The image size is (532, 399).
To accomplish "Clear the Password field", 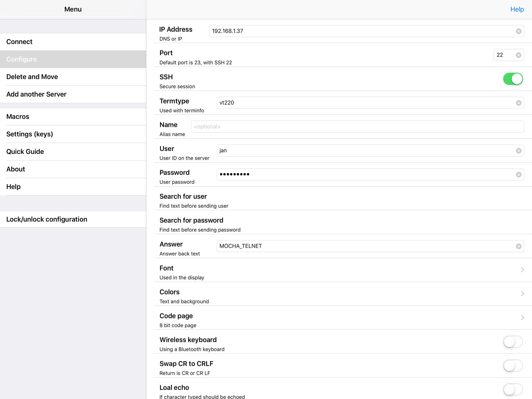I will point(519,175).
